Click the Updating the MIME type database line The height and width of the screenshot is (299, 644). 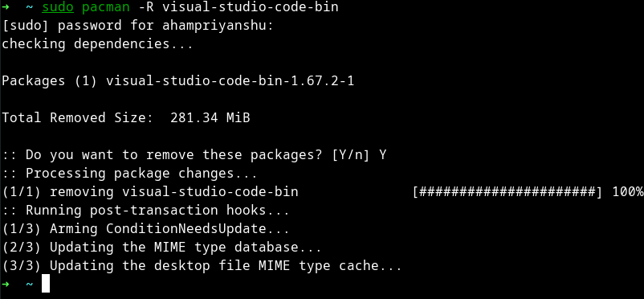coord(162,248)
